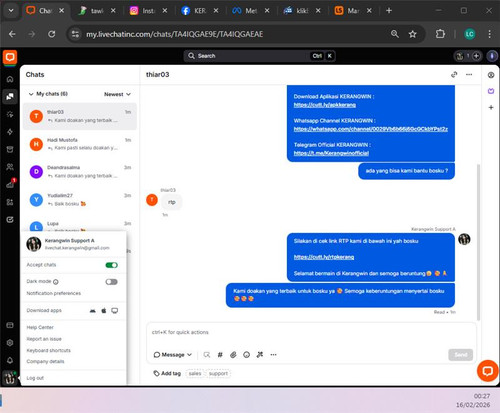
Task: Collapse the My chats section
Action: point(31,94)
